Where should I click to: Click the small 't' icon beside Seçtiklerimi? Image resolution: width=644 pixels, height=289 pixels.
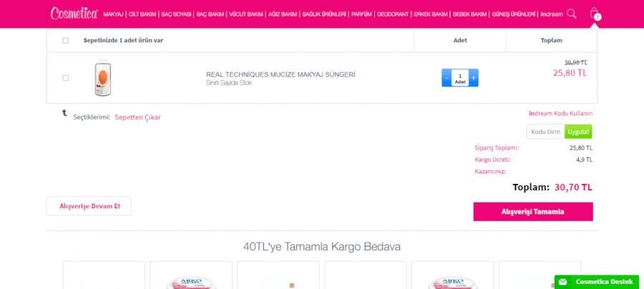tap(65, 113)
